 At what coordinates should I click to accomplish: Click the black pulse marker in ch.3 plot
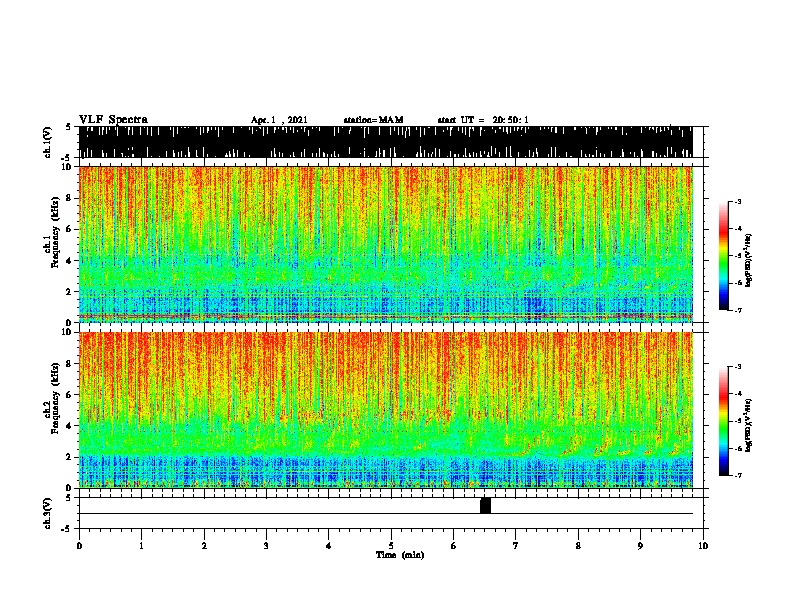point(485,506)
